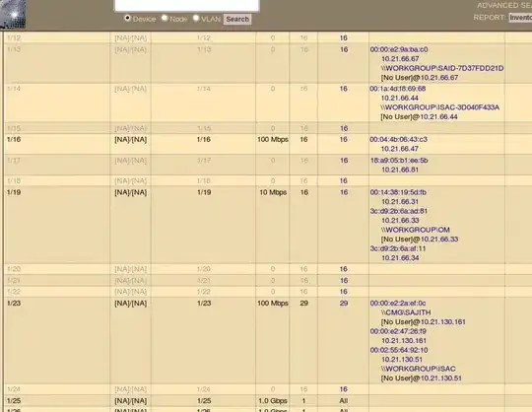Open the REPORT Inventory dropdown
Image resolution: width=532 pixels, height=412 pixels.
point(520,18)
